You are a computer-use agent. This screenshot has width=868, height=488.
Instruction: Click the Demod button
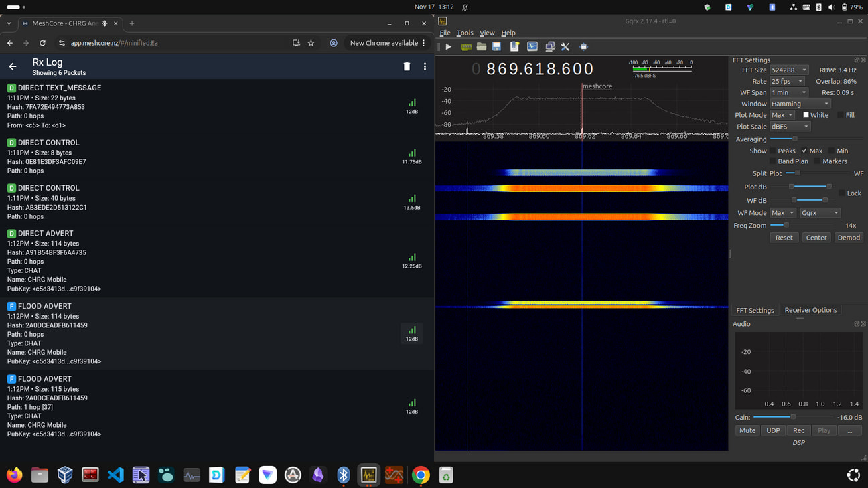pos(848,238)
